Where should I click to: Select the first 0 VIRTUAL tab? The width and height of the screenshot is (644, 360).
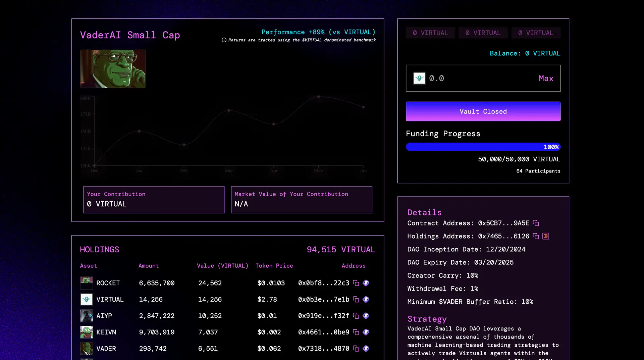(430, 33)
